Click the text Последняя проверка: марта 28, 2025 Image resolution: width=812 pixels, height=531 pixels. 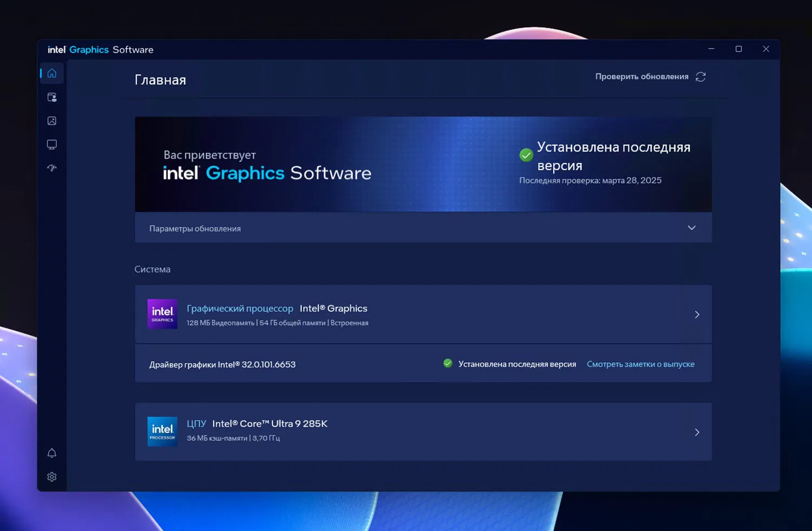(590, 180)
